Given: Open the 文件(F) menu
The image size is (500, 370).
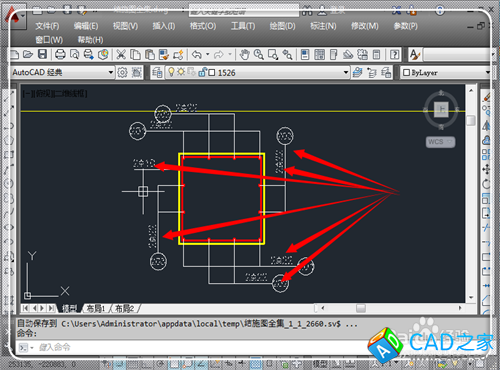Looking at the screenshot, I should 47,26.
